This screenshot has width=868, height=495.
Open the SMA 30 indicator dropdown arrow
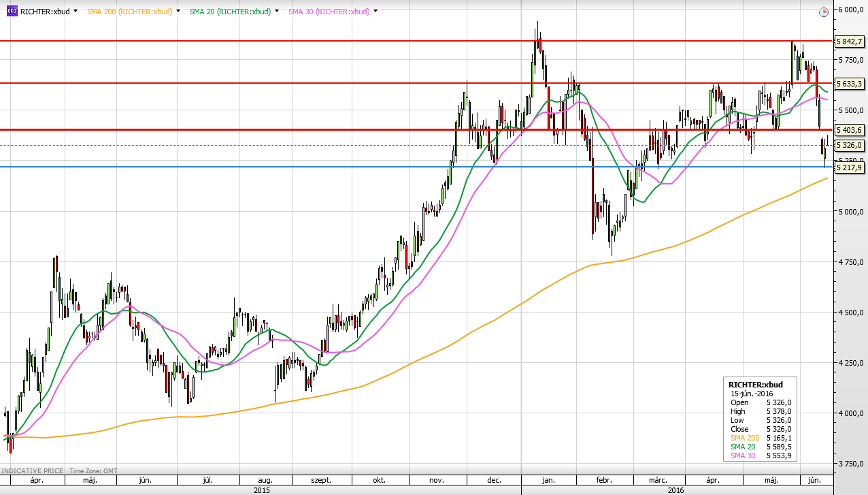point(375,12)
